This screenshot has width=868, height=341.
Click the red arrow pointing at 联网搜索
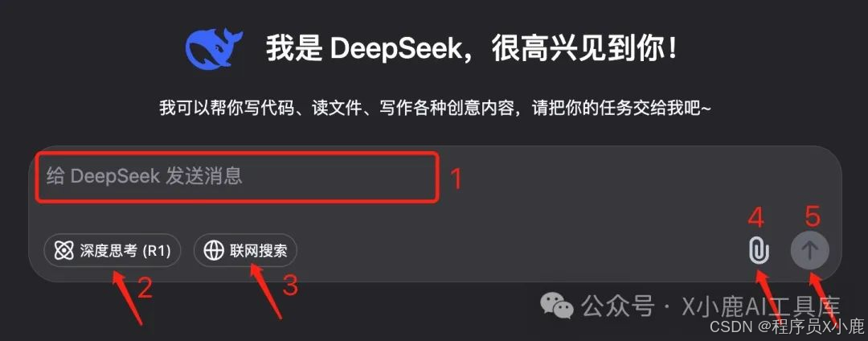(x=266, y=290)
